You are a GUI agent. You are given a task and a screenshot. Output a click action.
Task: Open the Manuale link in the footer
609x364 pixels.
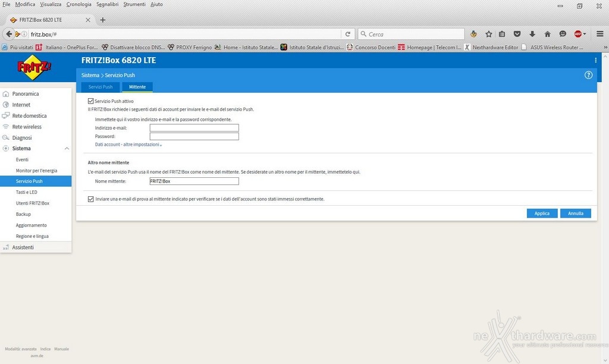pyautogui.click(x=61, y=349)
